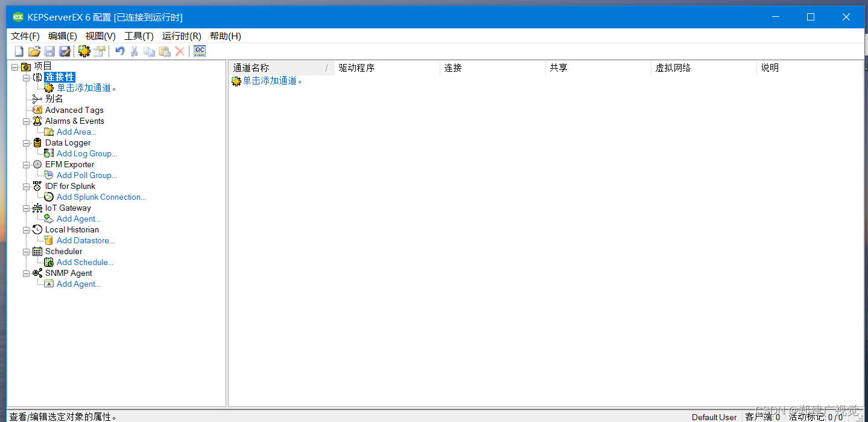This screenshot has height=422, width=868.
Task: Click the Add Datastore... link
Action: (86, 240)
